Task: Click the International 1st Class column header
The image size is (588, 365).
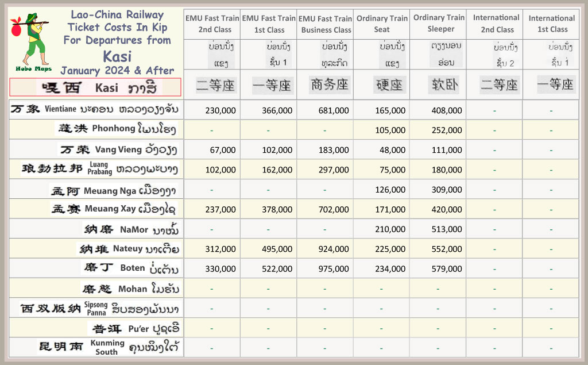Action: (x=551, y=24)
